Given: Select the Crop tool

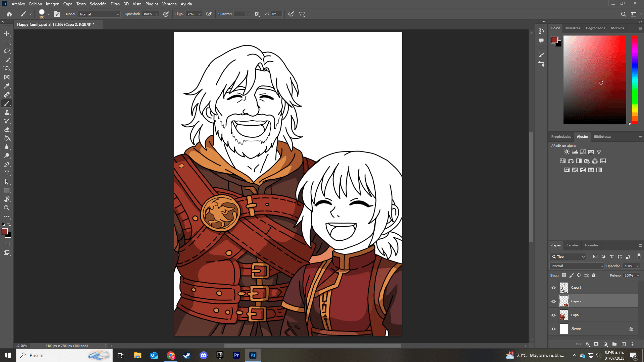Looking at the screenshot, I should point(7,68).
